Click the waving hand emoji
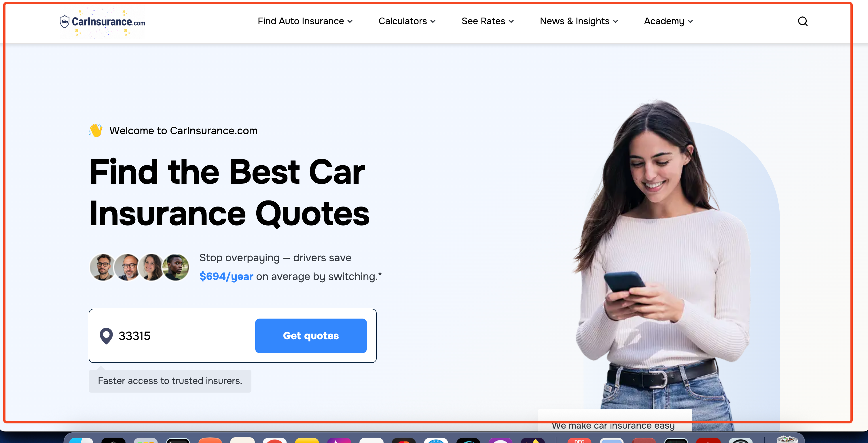Screen dimensions: 868x443 (x=95, y=130)
